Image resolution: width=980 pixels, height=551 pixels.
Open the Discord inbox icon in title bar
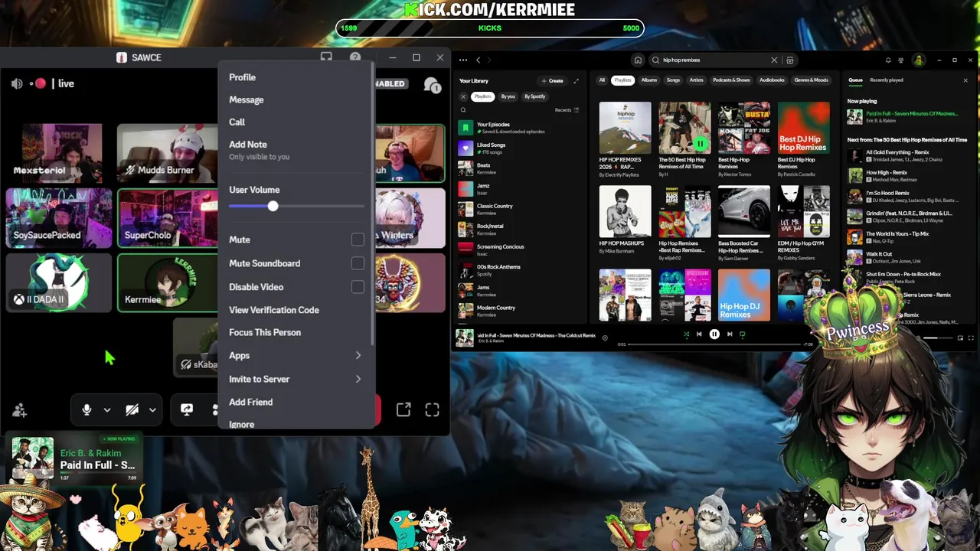pos(326,57)
